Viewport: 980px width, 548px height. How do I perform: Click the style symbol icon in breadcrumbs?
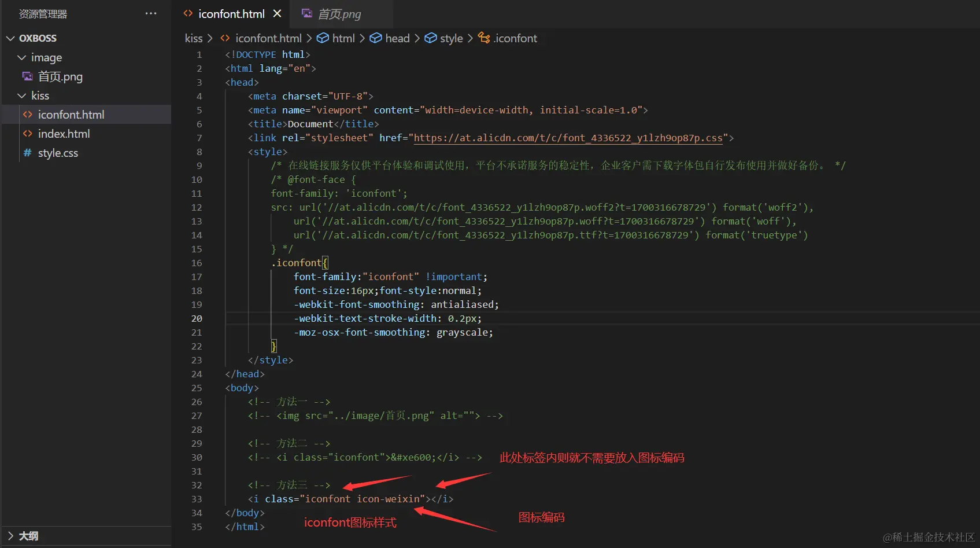(x=431, y=38)
